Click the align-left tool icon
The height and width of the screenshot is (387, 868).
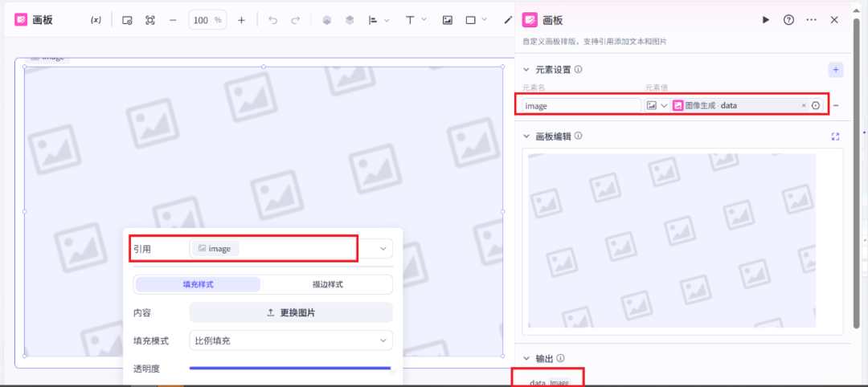(x=373, y=20)
